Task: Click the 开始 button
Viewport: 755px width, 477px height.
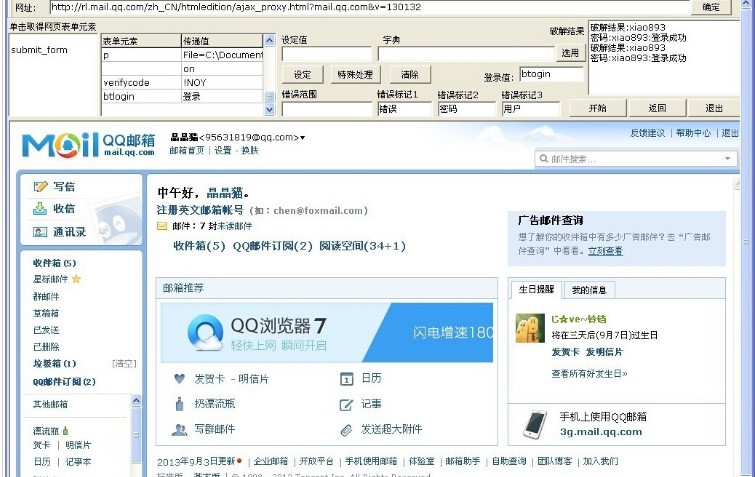Action: 598,108
